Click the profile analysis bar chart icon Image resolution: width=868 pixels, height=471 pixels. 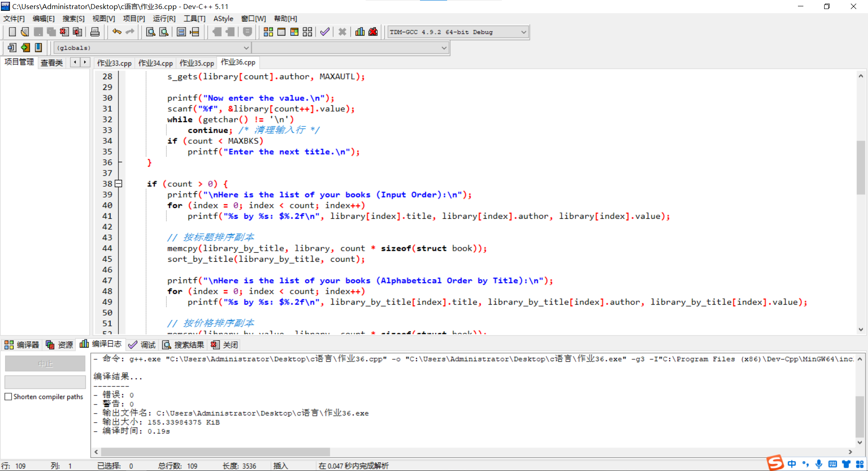[360, 32]
